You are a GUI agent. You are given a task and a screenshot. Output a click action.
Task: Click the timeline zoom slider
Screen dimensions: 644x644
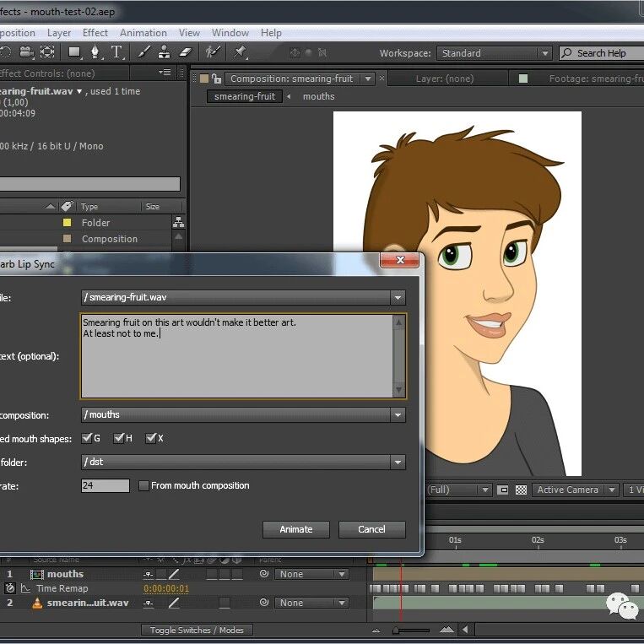tap(396, 630)
